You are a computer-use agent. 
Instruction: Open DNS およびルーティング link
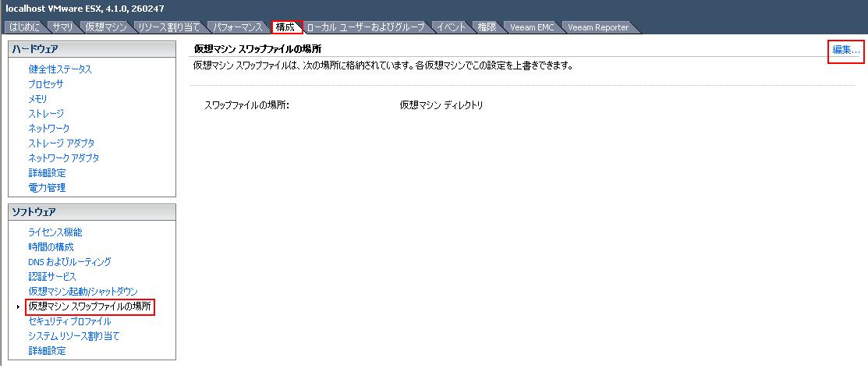69,262
